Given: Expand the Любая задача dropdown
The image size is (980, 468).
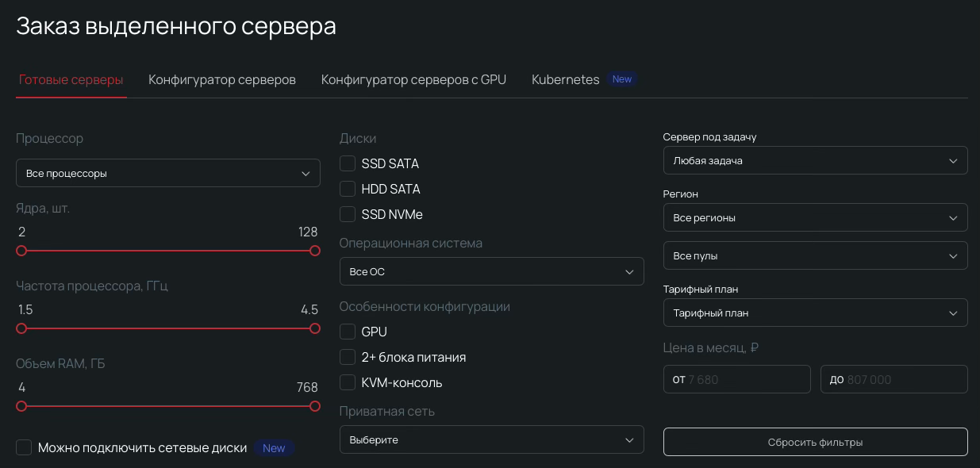Looking at the screenshot, I should tap(815, 160).
